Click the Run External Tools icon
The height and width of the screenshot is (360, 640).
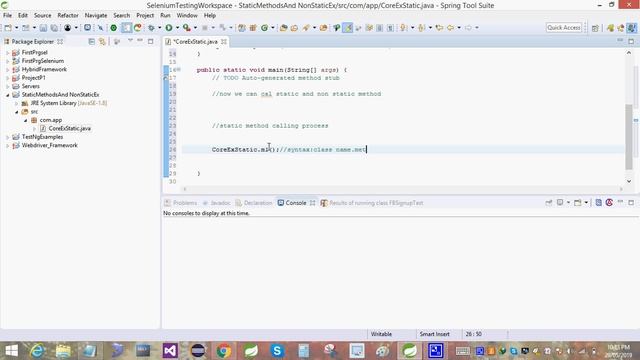pos(187,28)
